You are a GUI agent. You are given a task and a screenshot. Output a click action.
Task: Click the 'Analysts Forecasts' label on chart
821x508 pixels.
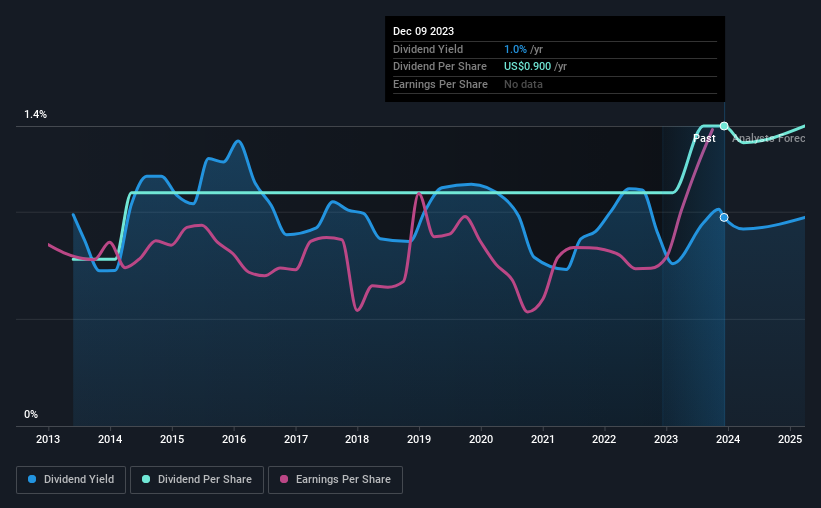coord(769,138)
